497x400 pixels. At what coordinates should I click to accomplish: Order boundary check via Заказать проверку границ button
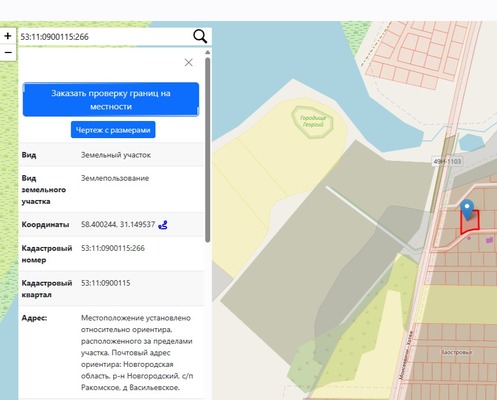[111, 100]
